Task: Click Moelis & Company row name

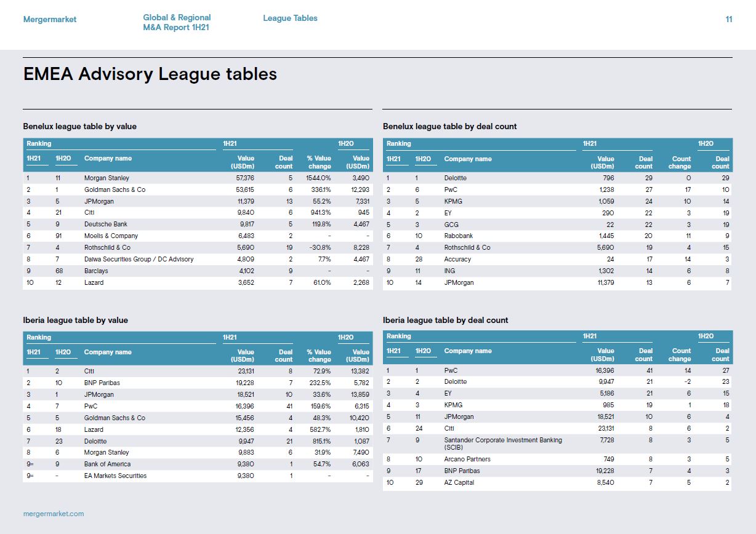Action: 111,236
